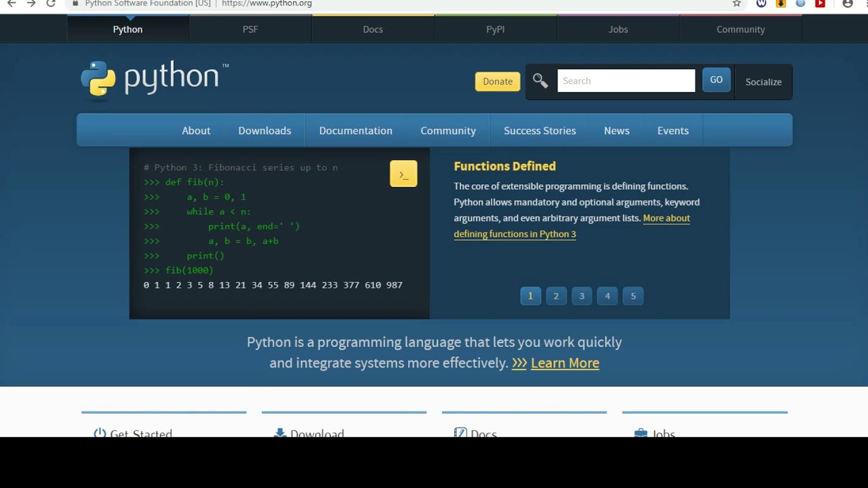This screenshot has height=488, width=868.
Task: Click the Donate button
Action: pyautogui.click(x=498, y=81)
